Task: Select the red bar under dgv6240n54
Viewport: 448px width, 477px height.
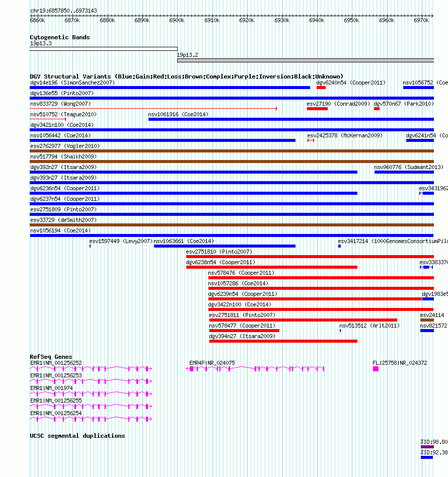Action: 321,88
